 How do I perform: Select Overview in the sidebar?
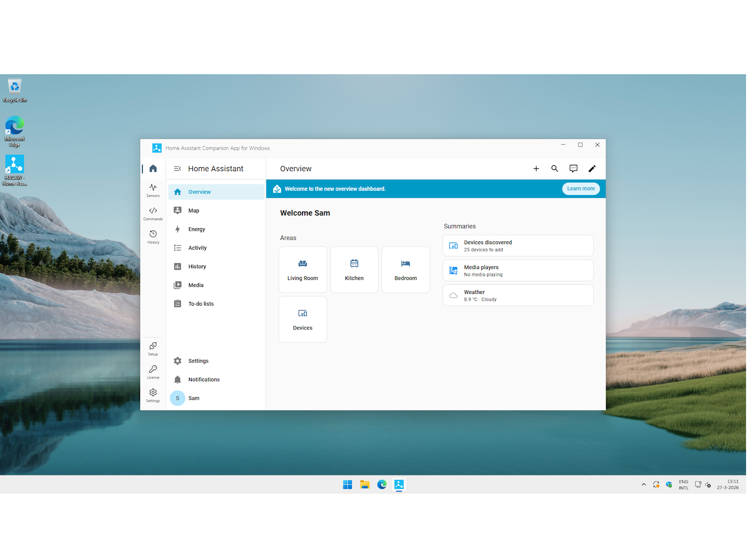[x=217, y=192]
